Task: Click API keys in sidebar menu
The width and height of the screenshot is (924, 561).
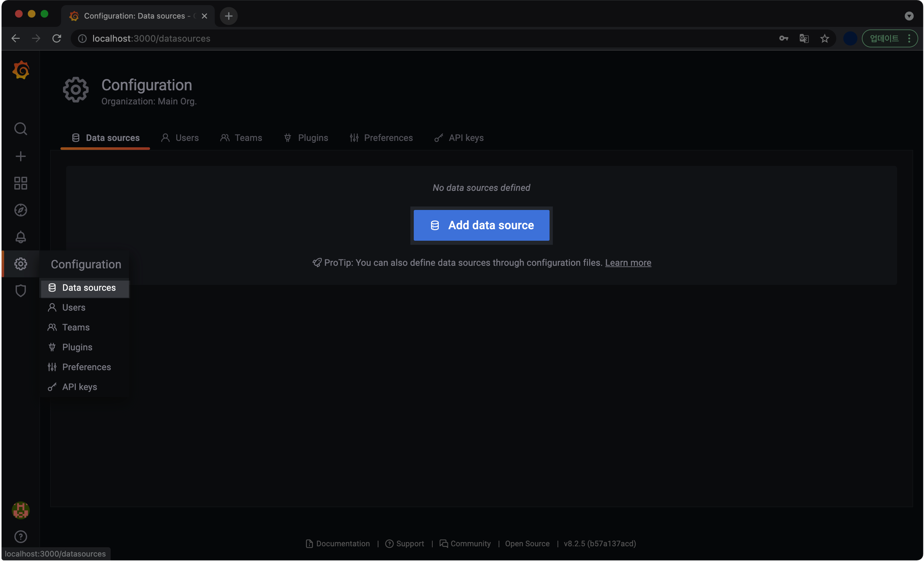Action: click(x=79, y=386)
